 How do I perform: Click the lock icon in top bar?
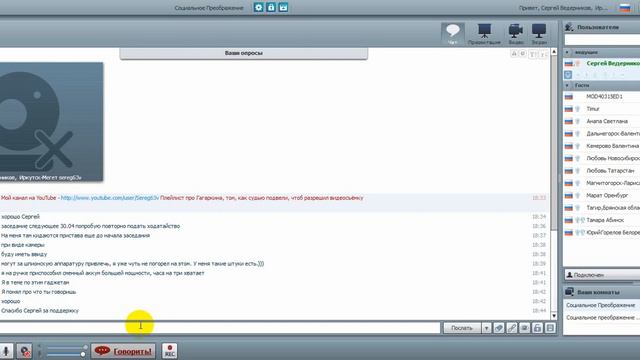(x=271, y=7)
